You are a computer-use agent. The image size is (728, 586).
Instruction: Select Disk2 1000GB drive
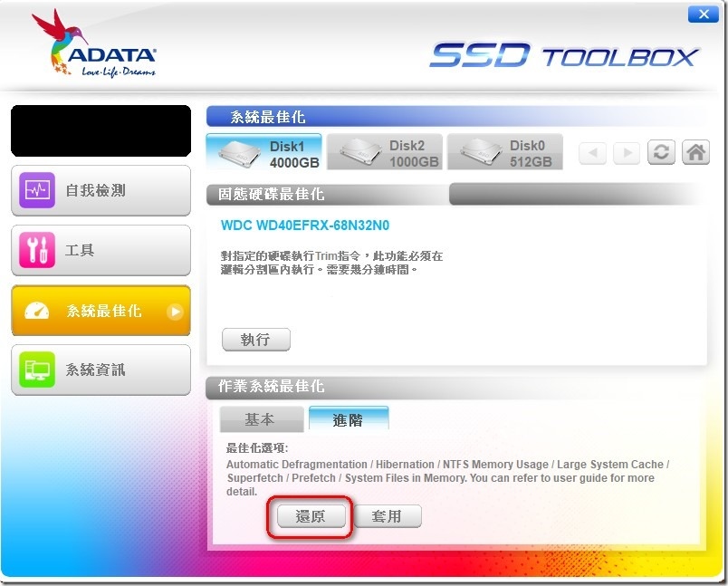click(385, 152)
